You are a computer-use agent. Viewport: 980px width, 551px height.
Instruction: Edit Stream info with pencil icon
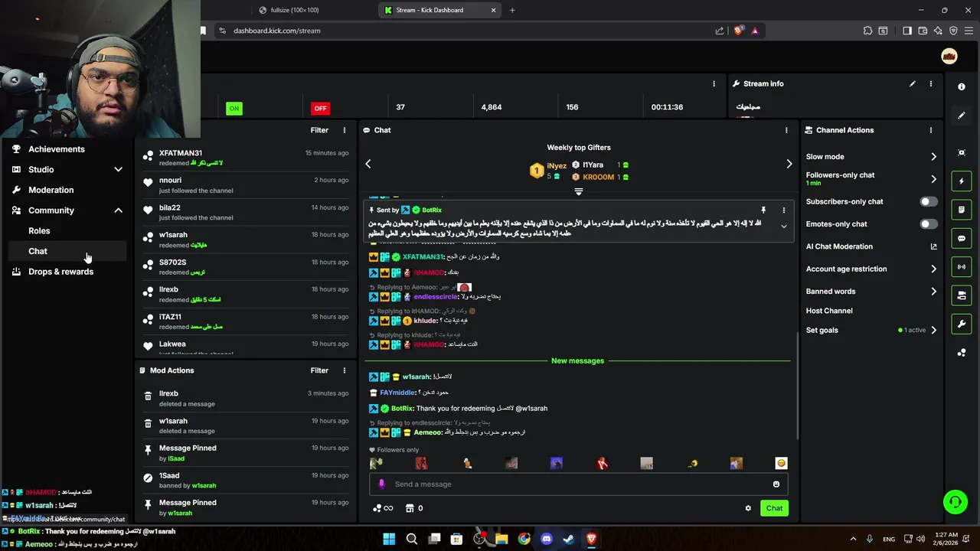click(913, 84)
